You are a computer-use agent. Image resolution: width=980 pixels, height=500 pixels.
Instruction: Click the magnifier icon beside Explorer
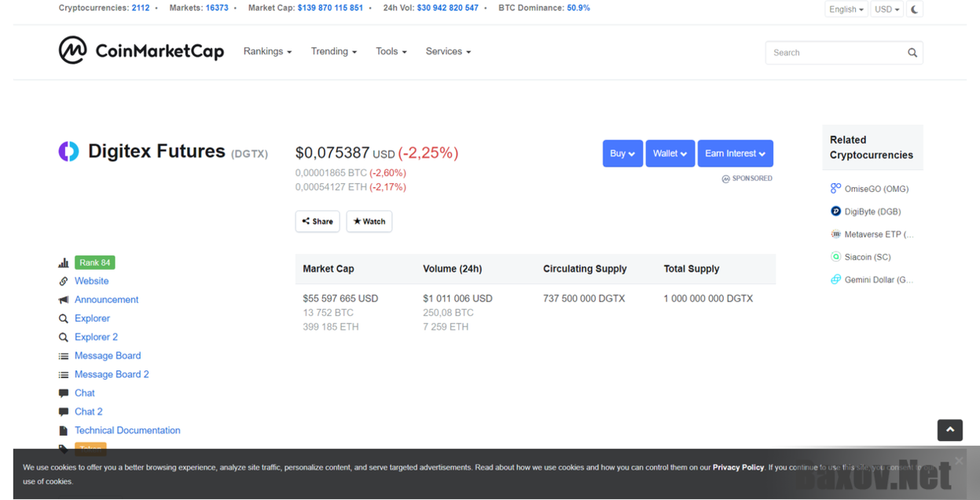point(64,318)
